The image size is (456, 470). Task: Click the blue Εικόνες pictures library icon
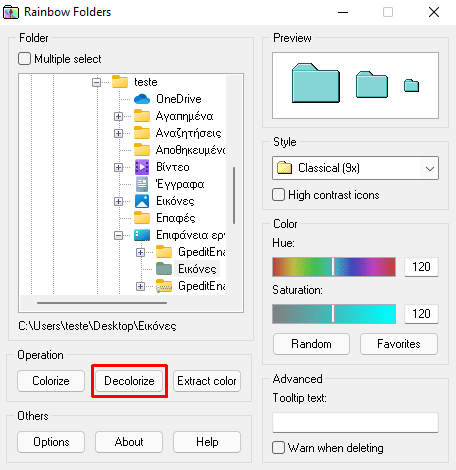pyautogui.click(x=142, y=201)
